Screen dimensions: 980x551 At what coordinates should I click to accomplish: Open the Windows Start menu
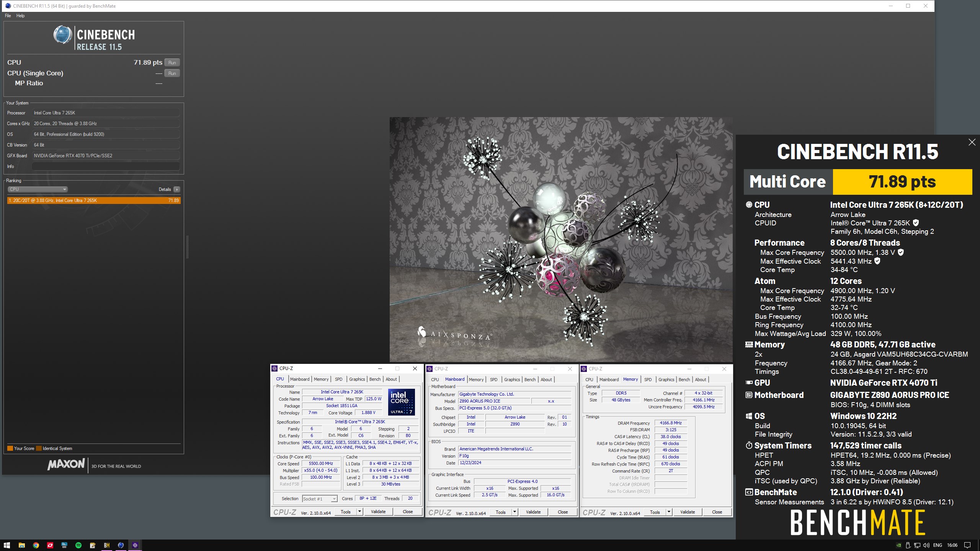pyautogui.click(x=7, y=545)
